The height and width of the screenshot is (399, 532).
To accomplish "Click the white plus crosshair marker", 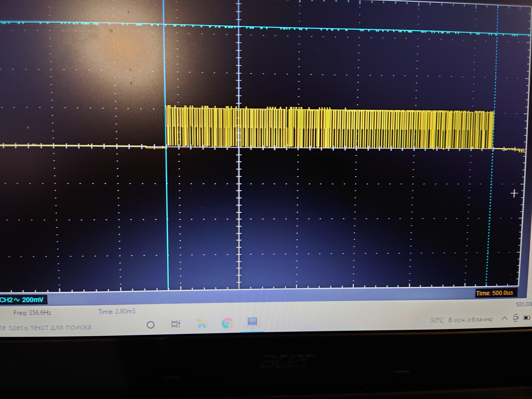I will 514,193.
